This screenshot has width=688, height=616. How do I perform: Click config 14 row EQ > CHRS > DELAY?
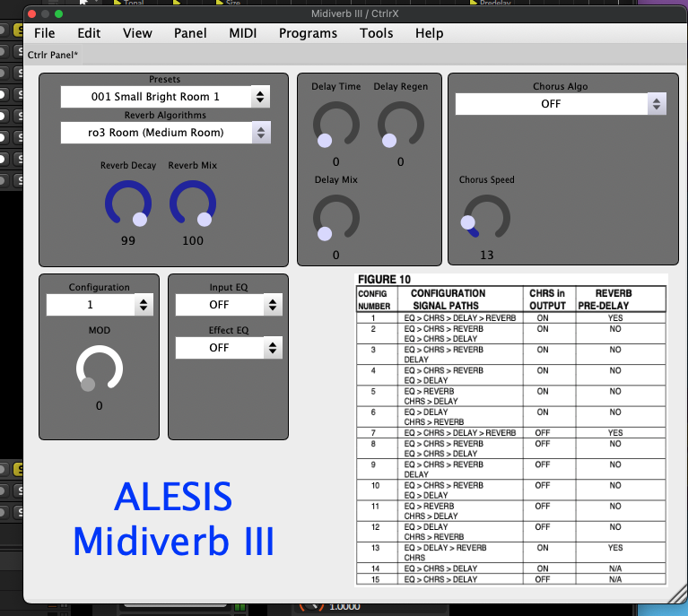coord(440,568)
